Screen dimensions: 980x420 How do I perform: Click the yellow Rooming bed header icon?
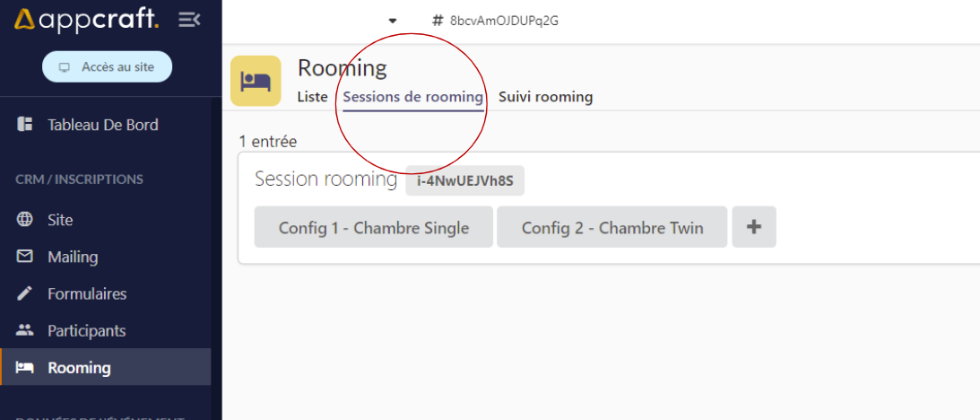tap(256, 81)
